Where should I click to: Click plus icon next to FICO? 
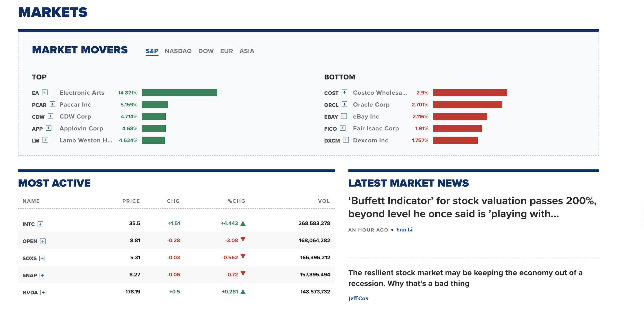tap(343, 128)
